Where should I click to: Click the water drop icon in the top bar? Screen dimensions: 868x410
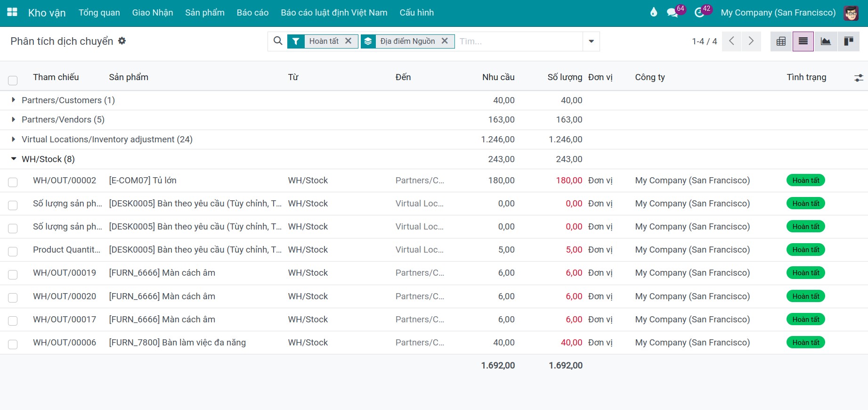653,12
